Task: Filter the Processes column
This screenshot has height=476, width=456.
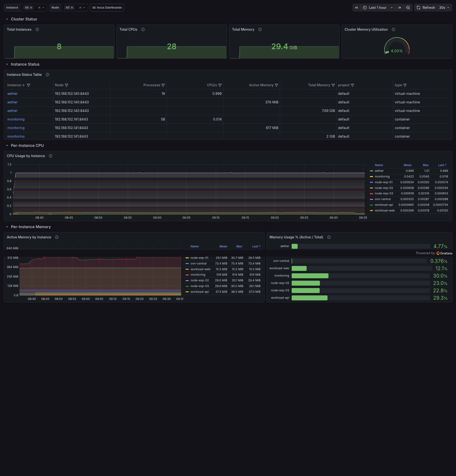Action: (163, 85)
